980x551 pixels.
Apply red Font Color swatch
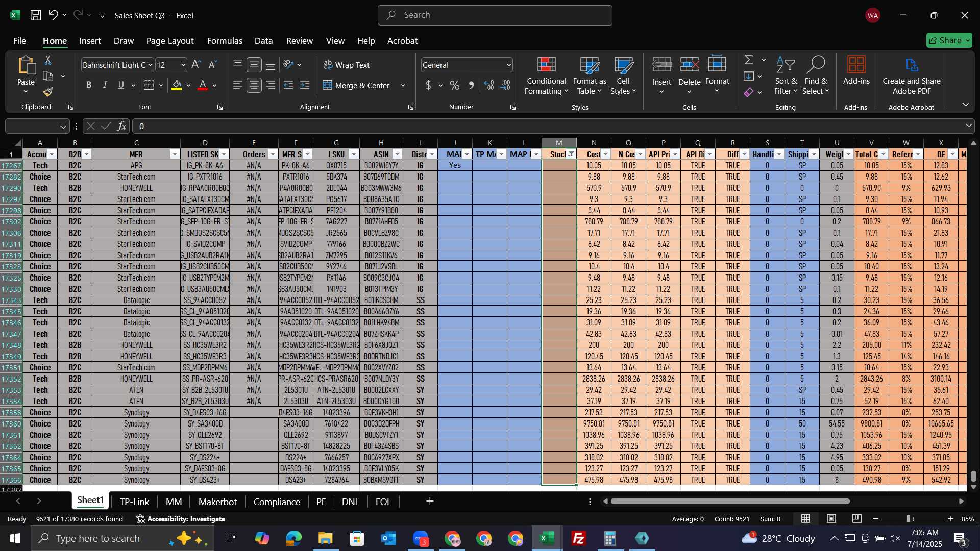pyautogui.click(x=203, y=85)
